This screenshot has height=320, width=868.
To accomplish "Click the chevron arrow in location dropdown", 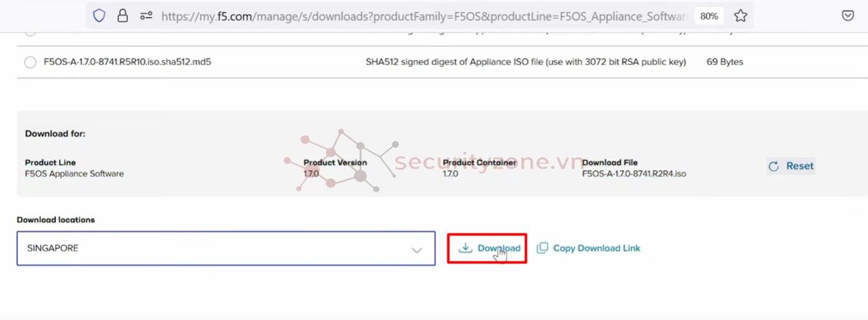I will click(x=417, y=250).
